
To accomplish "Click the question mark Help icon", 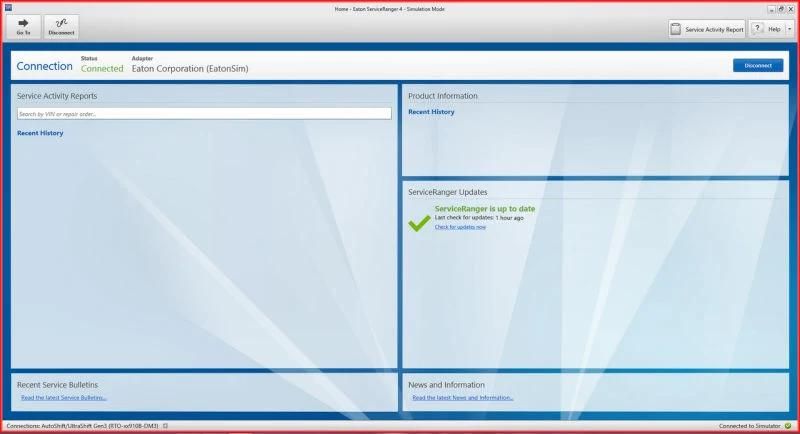I will pyautogui.click(x=758, y=29).
